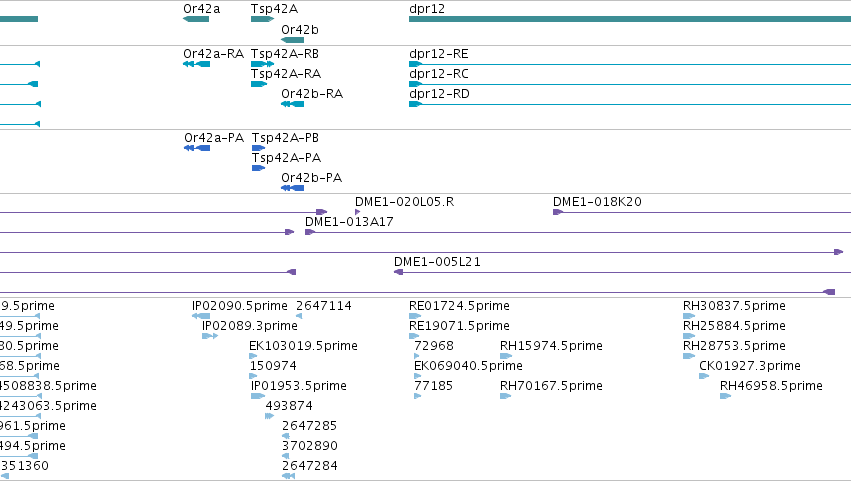Click the 2647284 EST glyph
Viewport: 851px width, 481px height.
point(289,476)
